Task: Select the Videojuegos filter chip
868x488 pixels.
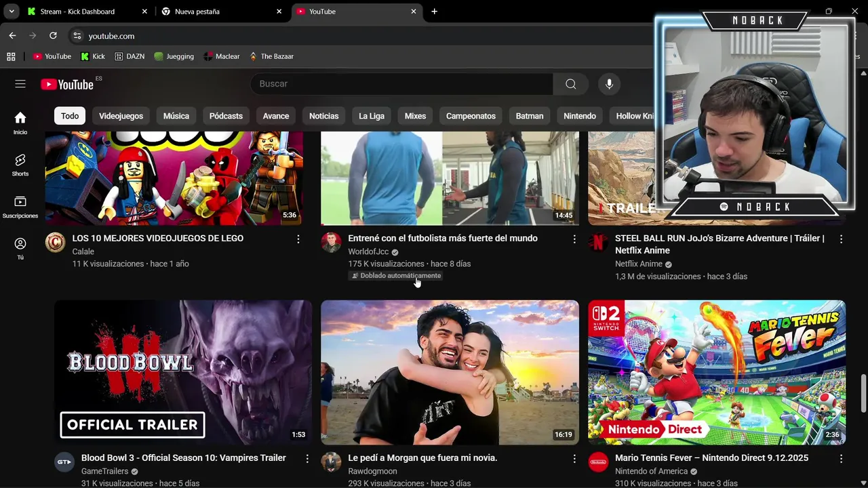Action: pos(121,116)
